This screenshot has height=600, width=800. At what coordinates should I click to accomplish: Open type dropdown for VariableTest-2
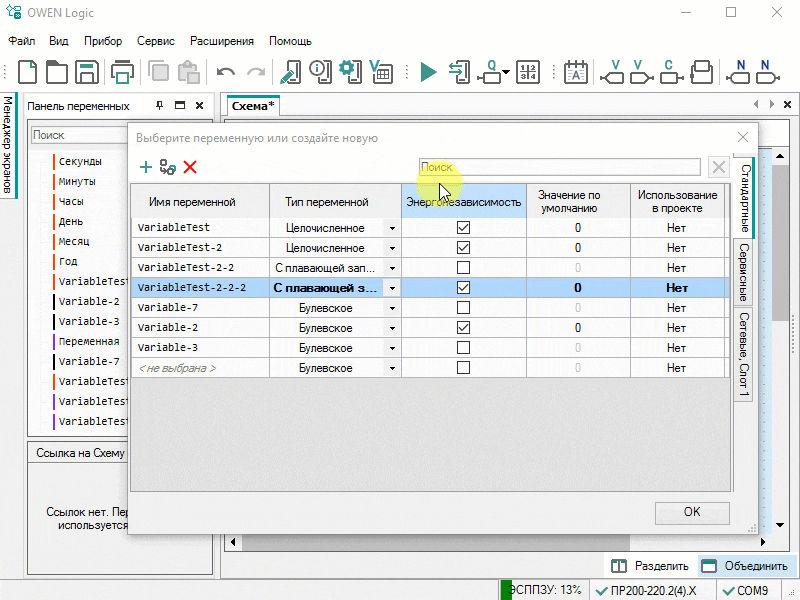(392, 248)
